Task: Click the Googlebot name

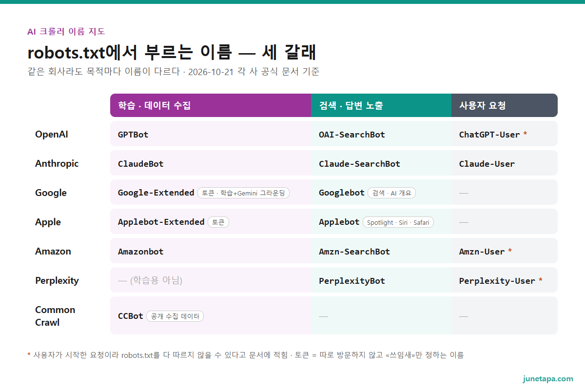Action: (342, 193)
